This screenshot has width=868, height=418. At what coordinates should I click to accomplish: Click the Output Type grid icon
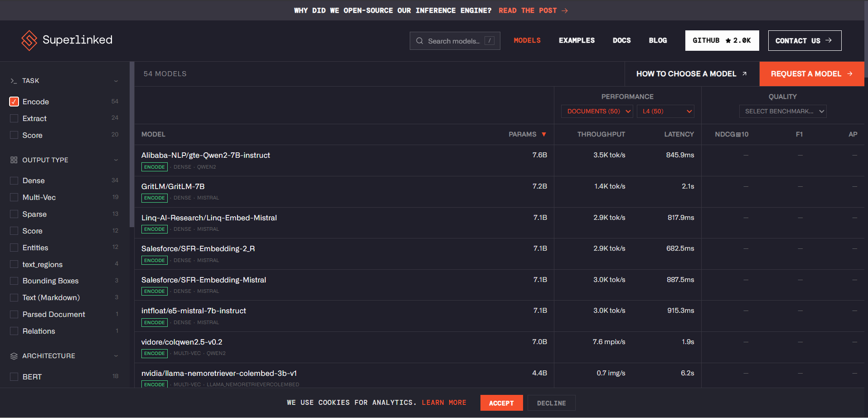click(14, 160)
